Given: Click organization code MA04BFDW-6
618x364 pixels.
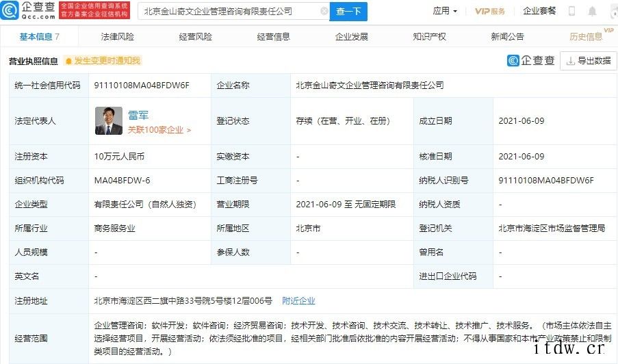Looking at the screenshot, I should point(122,181).
